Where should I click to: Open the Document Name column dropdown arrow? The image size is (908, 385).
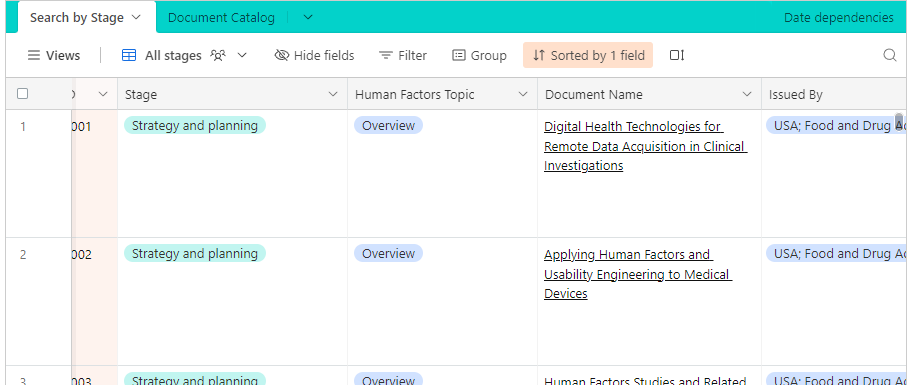pos(747,94)
